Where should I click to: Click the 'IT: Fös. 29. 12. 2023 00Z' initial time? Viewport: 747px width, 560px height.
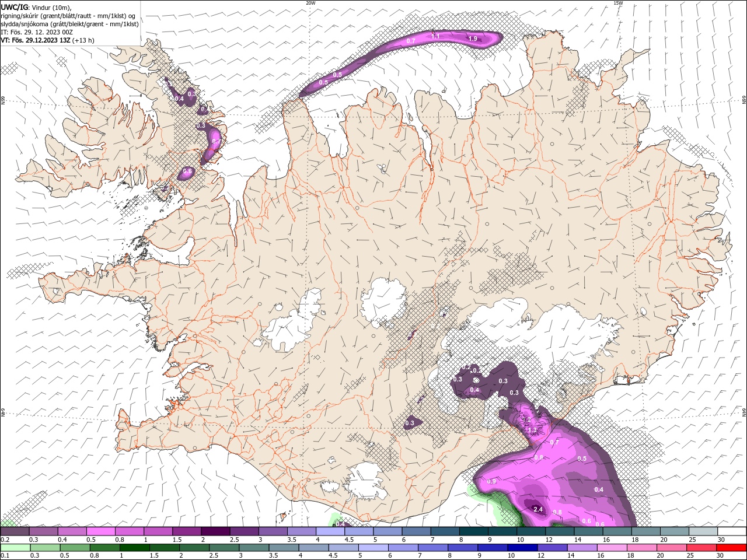(x=37, y=32)
